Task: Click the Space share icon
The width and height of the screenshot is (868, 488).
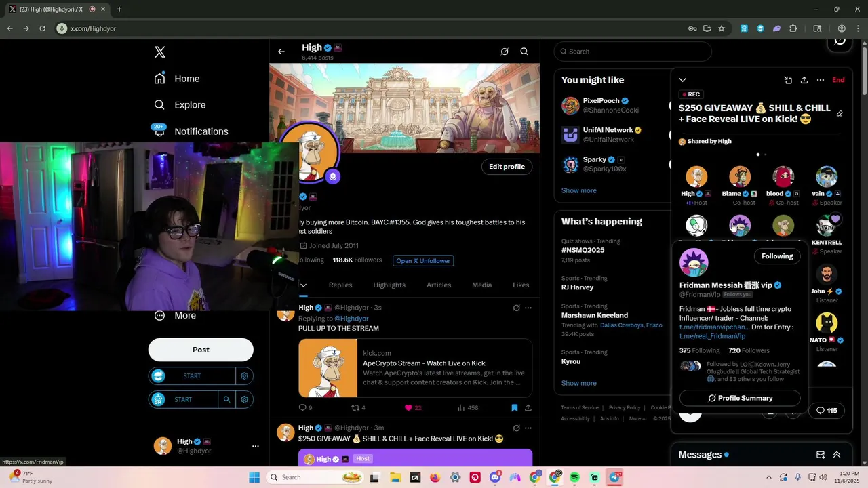Action: click(804, 80)
